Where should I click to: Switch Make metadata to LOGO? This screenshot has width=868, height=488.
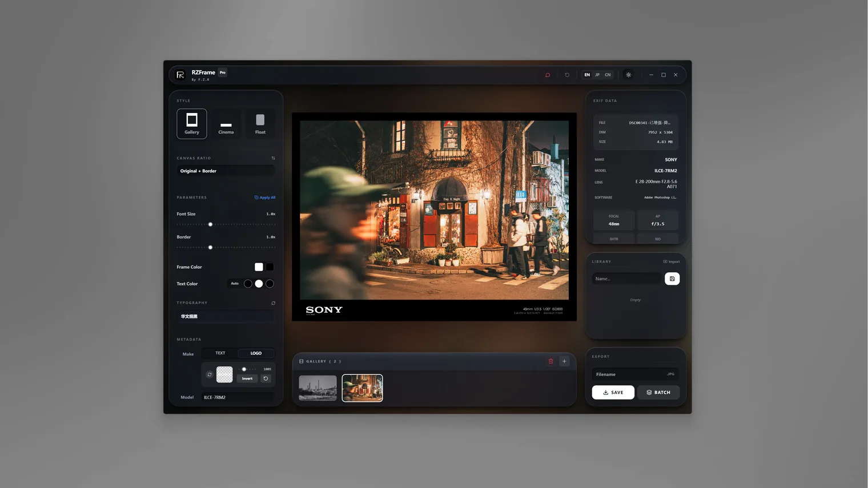point(256,353)
